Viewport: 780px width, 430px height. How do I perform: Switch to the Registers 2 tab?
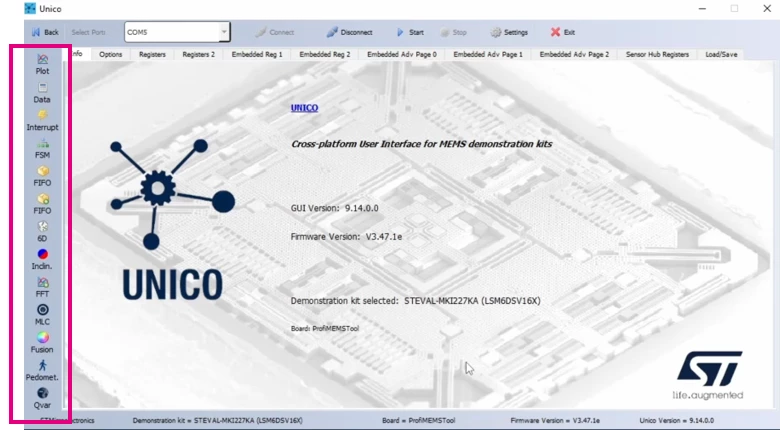[198, 54]
